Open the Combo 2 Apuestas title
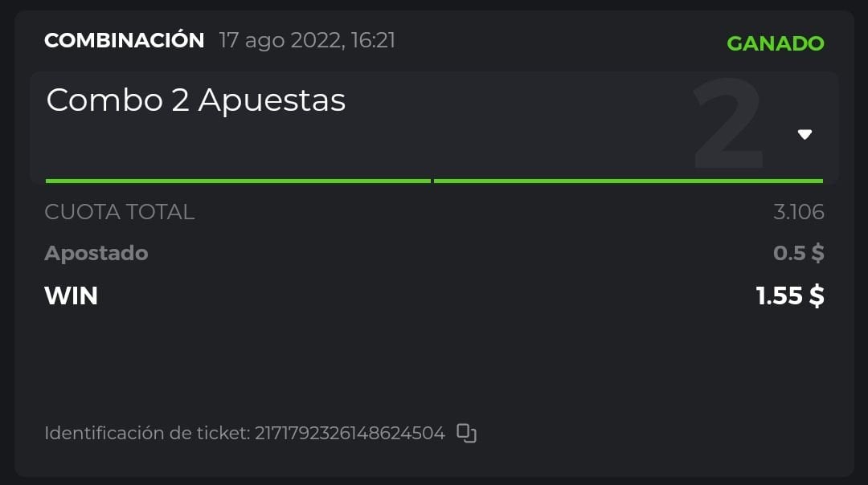868x485 pixels. point(196,100)
